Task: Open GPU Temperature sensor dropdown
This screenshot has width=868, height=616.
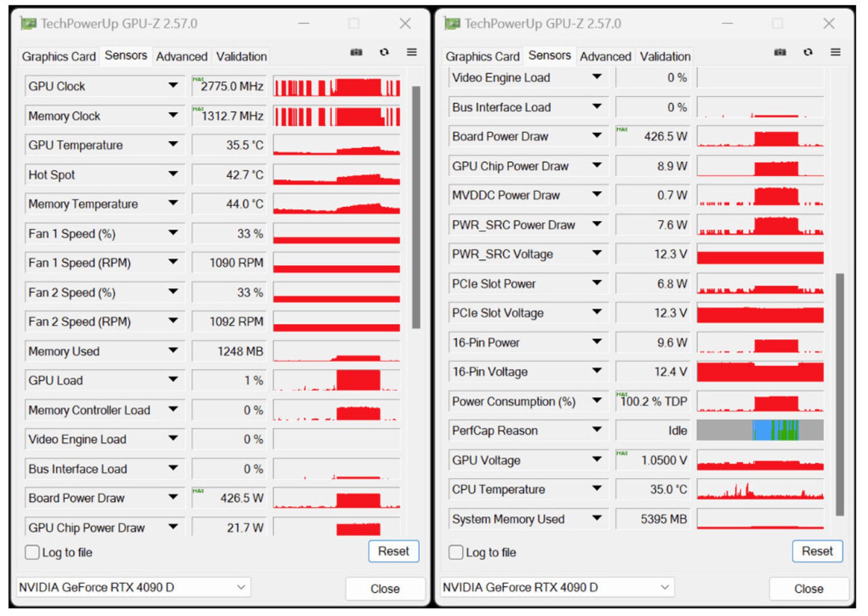Action: click(x=173, y=144)
